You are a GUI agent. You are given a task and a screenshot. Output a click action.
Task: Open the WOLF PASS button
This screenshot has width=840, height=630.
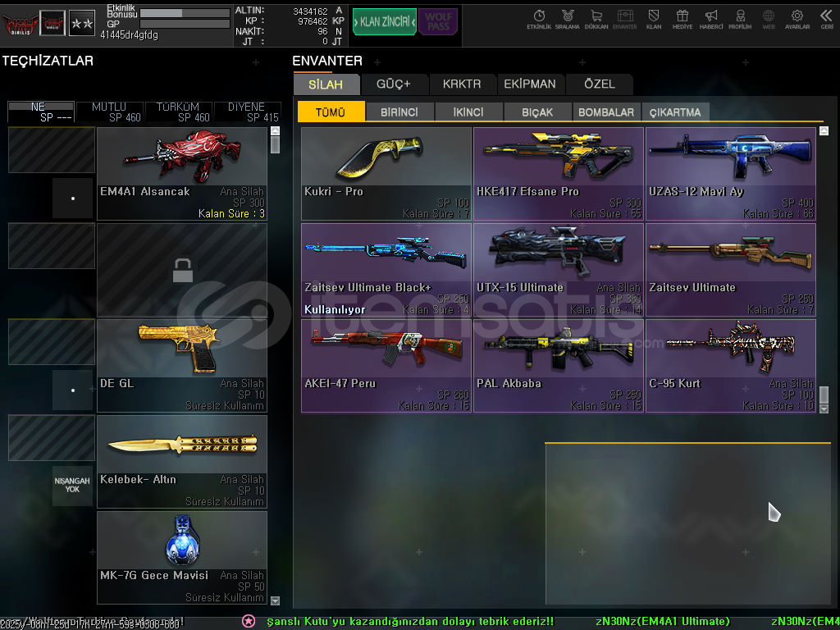coord(438,22)
